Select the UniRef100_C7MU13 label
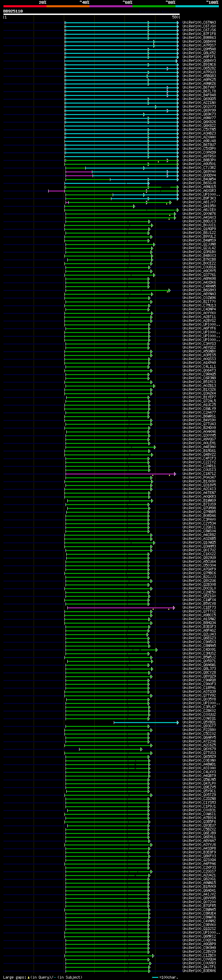This screenshot has height=980, width=222. click(199, 305)
